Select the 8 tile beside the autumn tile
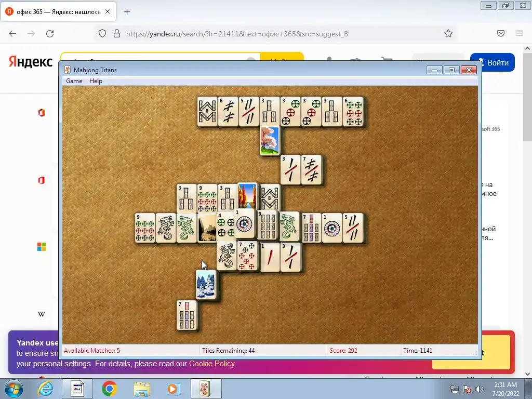This screenshot has height=399, width=532. tap(270, 198)
